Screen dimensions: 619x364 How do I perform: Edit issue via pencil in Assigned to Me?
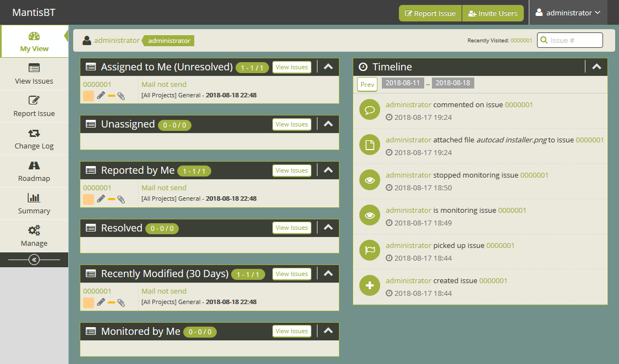(101, 96)
